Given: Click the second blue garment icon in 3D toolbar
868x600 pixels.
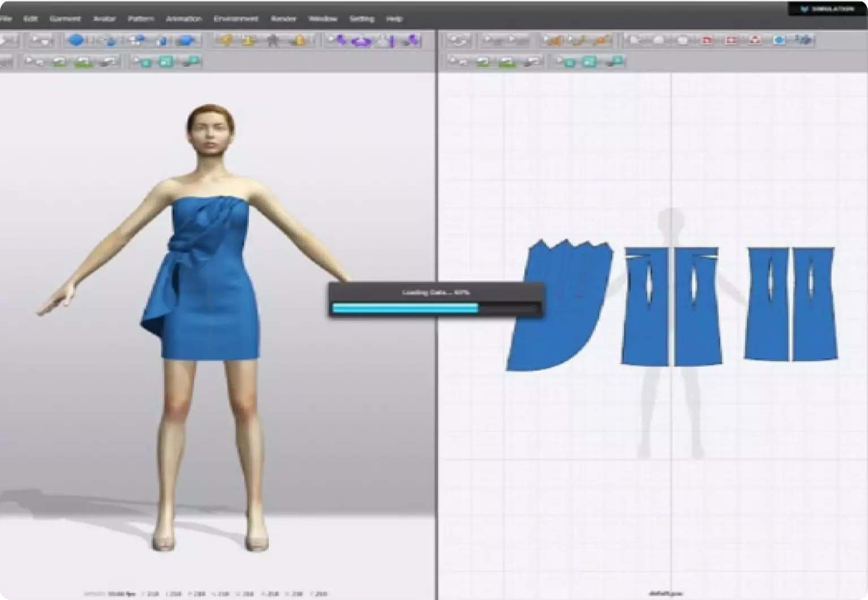Looking at the screenshot, I should click(108, 41).
